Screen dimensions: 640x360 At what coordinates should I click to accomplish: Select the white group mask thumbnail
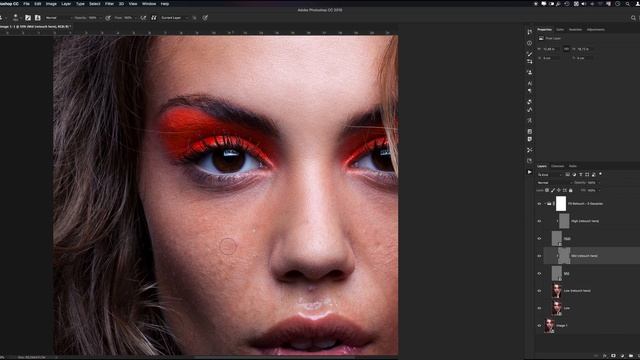tap(561, 203)
